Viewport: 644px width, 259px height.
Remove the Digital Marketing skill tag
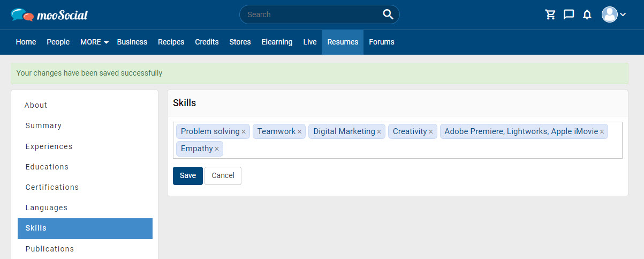coord(379,132)
